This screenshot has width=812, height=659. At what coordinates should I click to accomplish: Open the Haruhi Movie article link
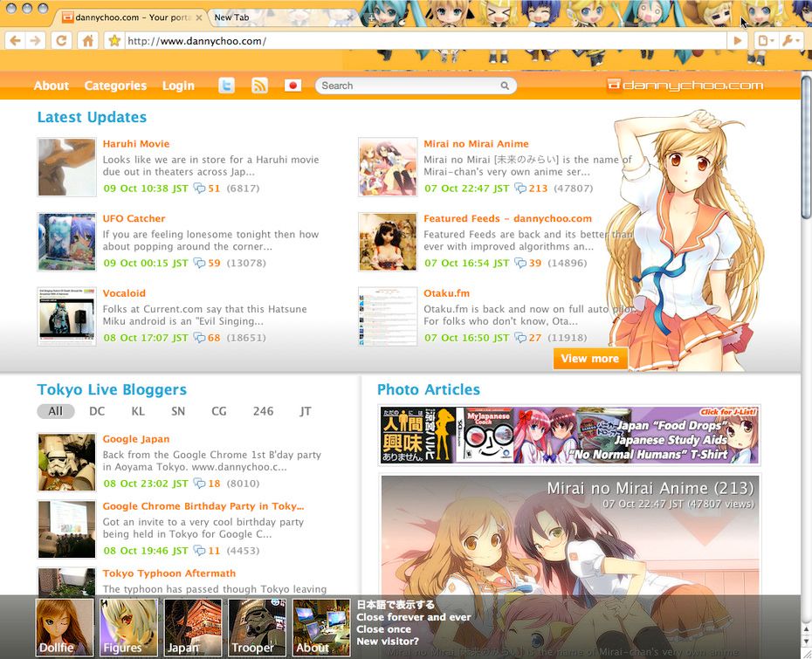tap(136, 144)
